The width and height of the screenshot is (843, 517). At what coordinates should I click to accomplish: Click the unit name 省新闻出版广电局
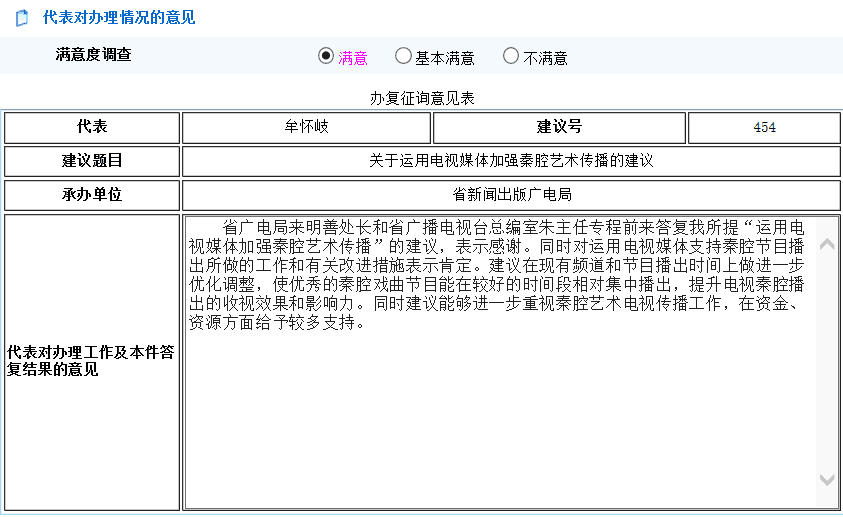[x=512, y=195]
